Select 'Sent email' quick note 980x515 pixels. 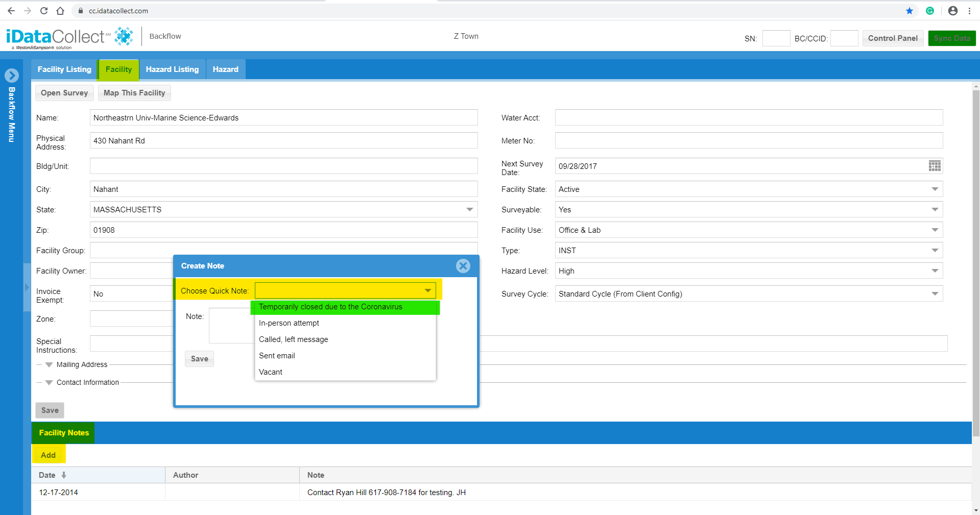345,356
